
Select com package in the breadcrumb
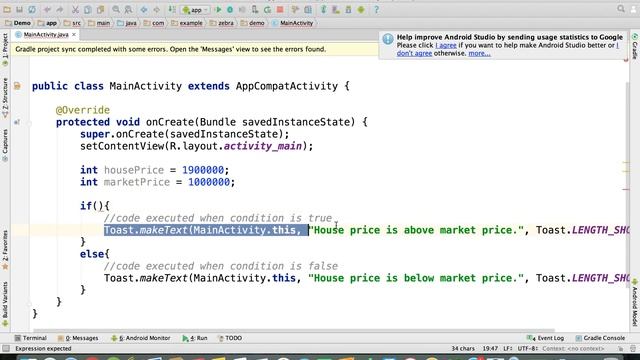[x=154, y=23]
